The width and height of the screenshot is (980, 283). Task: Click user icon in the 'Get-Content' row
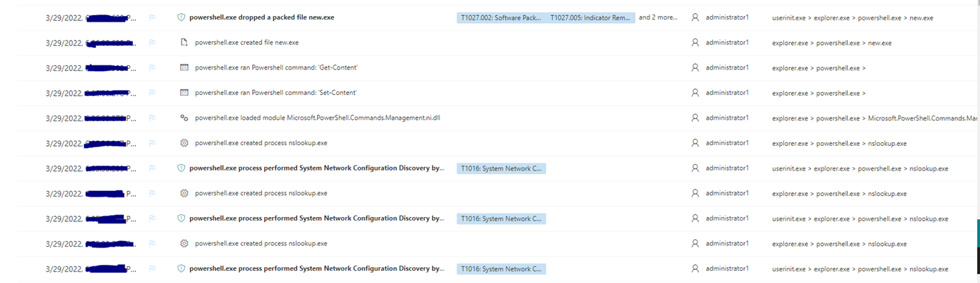pyautogui.click(x=695, y=67)
